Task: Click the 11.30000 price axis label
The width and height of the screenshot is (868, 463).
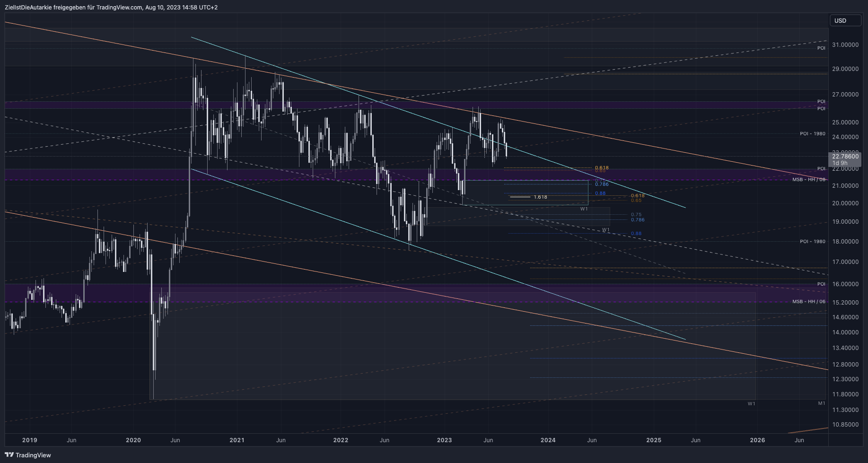Action: point(845,410)
